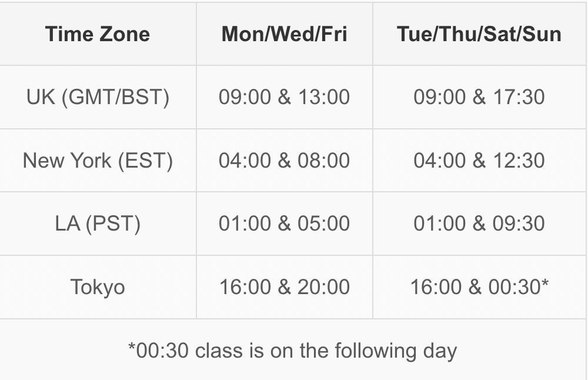588x380 pixels.
Task: Select the Tokyo row label
Action: (98, 287)
